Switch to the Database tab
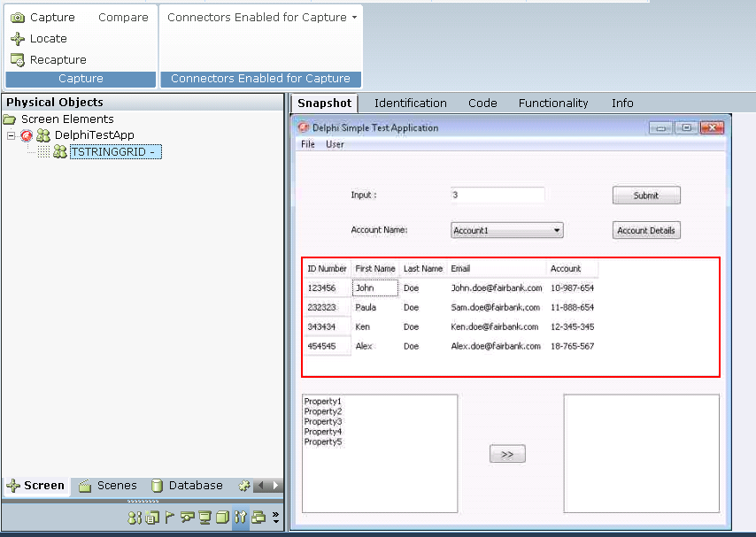 [x=187, y=486]
